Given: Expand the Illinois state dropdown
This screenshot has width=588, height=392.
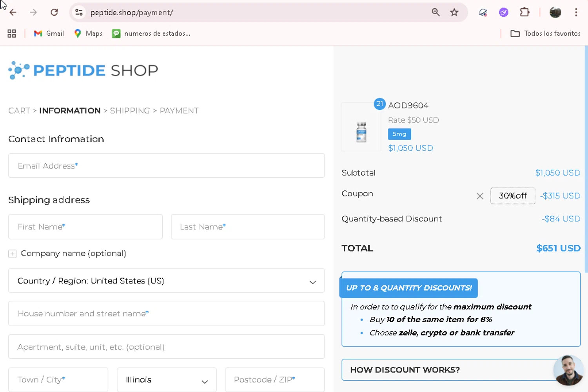Looking at the screenshot, I should point(167,380).
